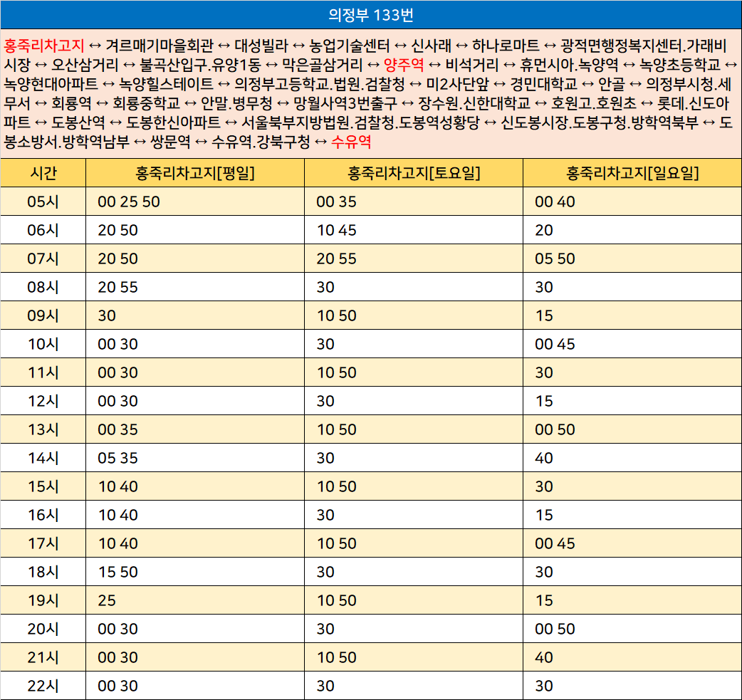
Task: Select the 14시 hour cell
Action: (43, 458)
